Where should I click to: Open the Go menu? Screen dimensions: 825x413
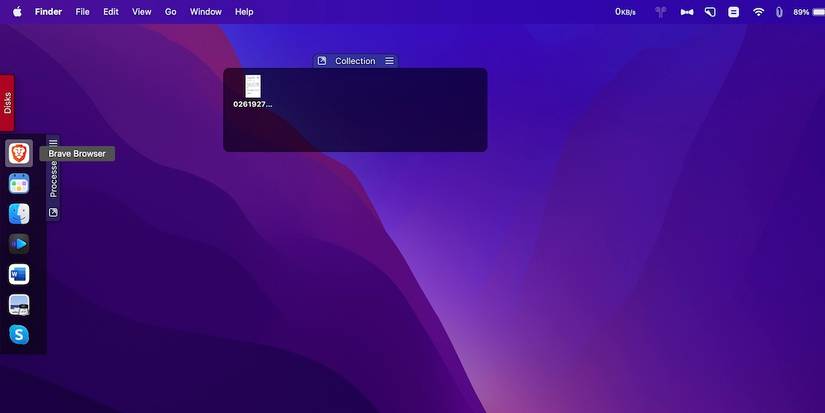[x=170, y=12]
